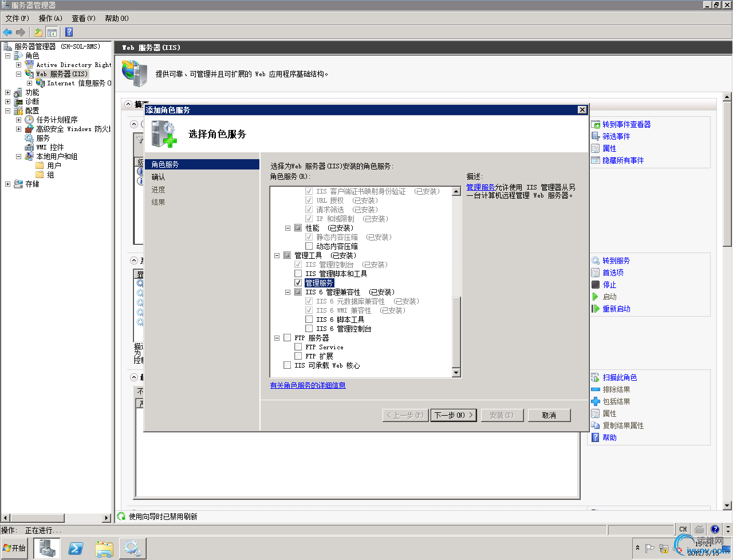Check IIS 6 脚本工具 checkbox
The image size is (733, 560).
[309, 320]
